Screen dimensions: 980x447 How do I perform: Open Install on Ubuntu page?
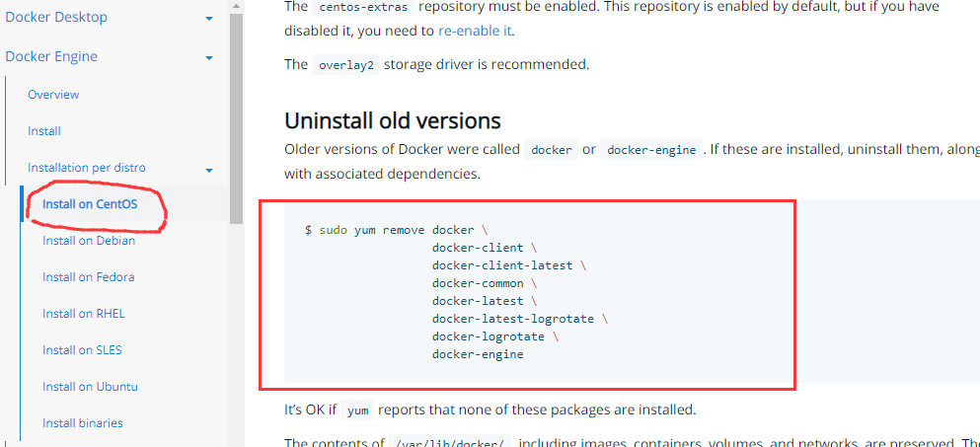90,387
